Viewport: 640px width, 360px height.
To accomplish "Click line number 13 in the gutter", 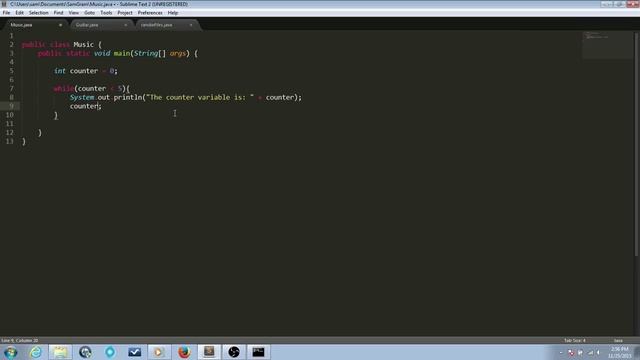I will point(10,141).
